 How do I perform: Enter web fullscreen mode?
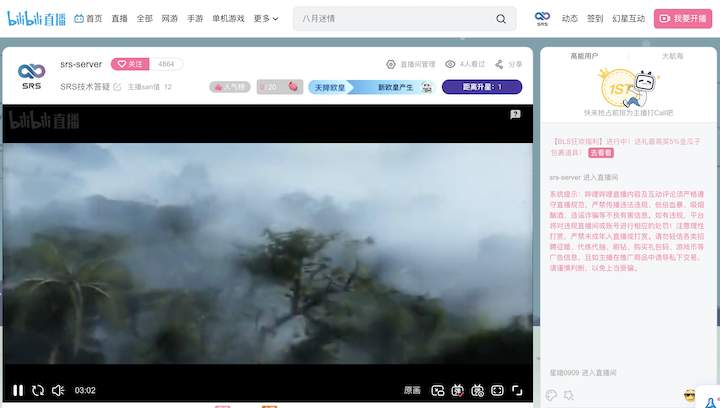pos(497,390)
